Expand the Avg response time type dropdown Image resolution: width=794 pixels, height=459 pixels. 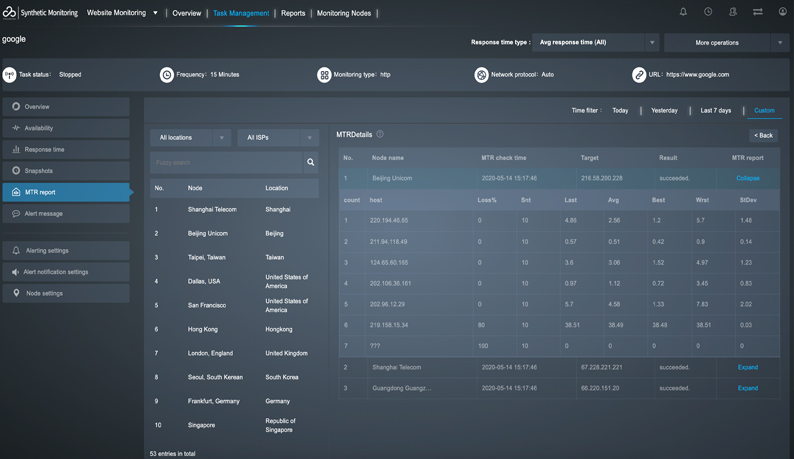596,43
